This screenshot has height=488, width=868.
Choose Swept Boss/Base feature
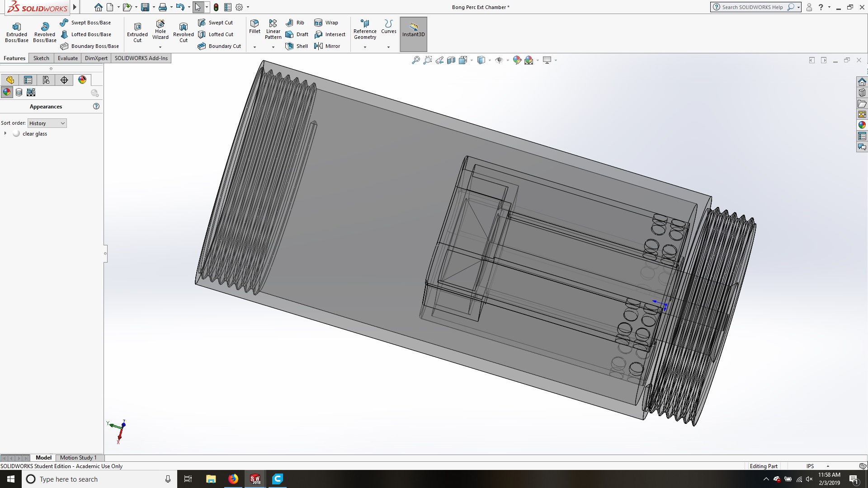(x=85, y=23)
